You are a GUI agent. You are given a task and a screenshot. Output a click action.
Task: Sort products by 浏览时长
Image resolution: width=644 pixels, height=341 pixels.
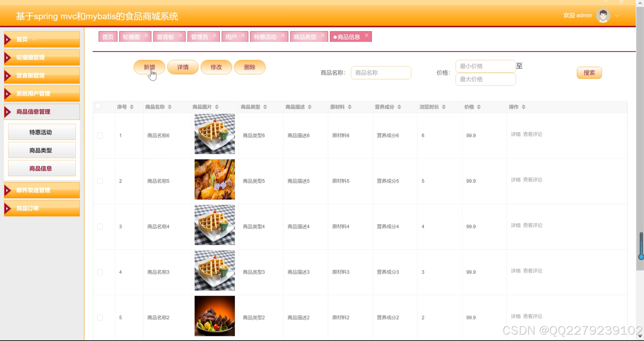(x=445, y=107)
